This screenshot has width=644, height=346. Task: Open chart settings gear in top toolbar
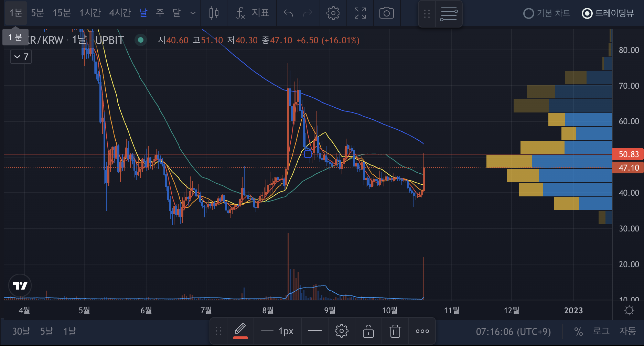click(x=333, y=13)
